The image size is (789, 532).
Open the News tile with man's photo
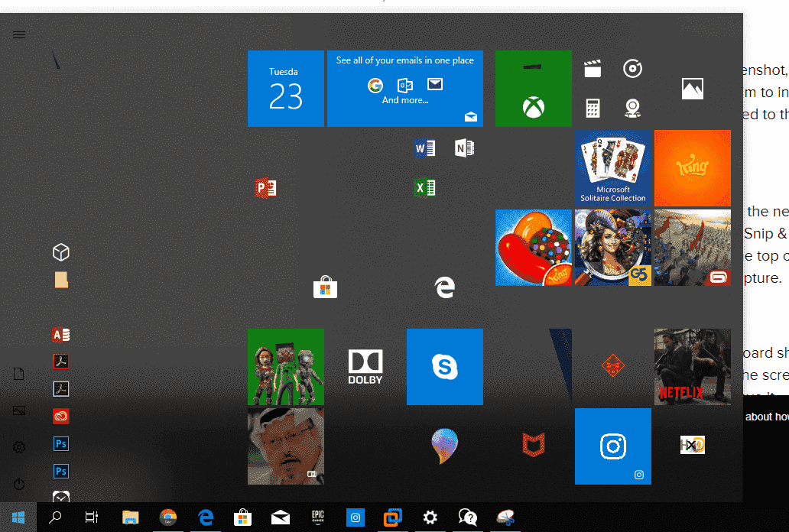pyautogui.click(x=286, y=446)
